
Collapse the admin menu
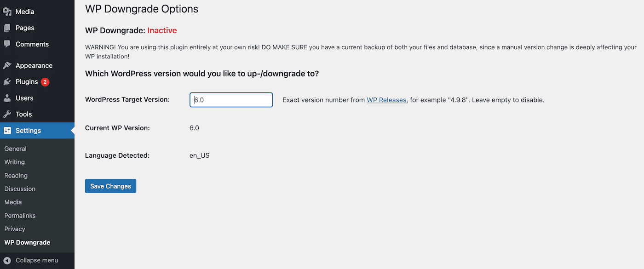[x=32, y=260]
